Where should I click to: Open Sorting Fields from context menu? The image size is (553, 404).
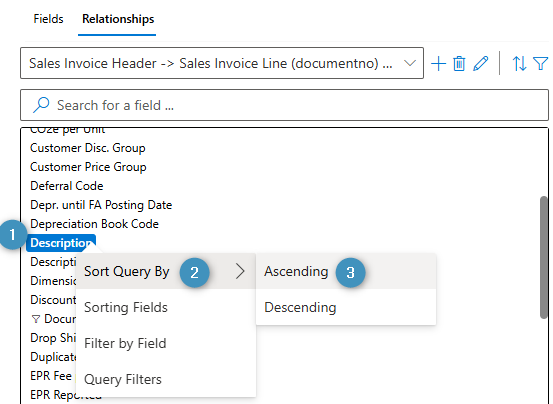click(166, 307)
